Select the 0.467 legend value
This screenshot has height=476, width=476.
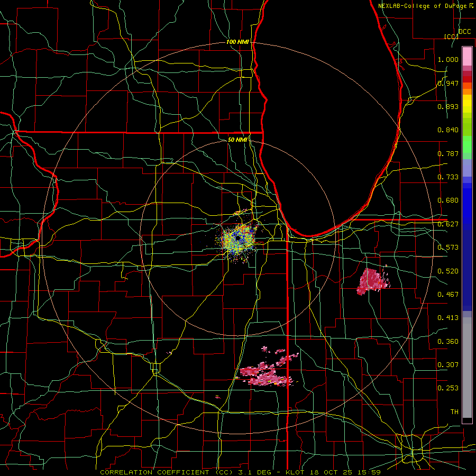(x=448, y=295)
